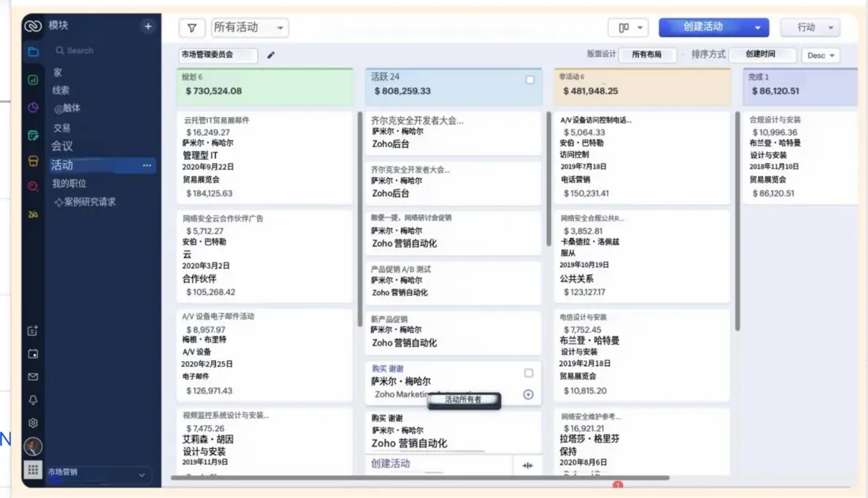Open the 市场管理委员会 kanban selector
Image resolution: width=868 pixels, height=498 pixels.
tap(218, 55)
